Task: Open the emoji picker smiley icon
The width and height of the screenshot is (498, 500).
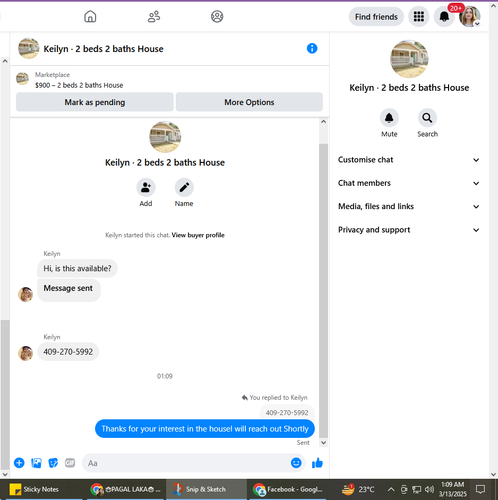Action: point(296,463)
